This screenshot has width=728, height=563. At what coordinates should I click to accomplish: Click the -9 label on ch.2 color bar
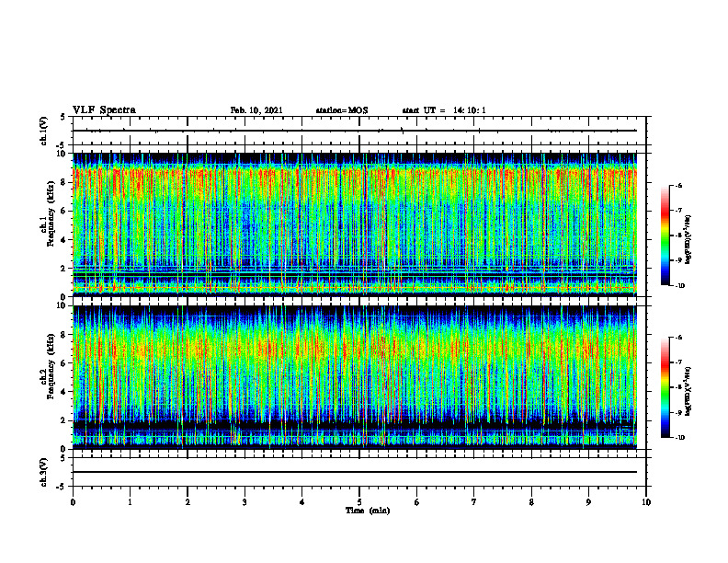[678, 412]
